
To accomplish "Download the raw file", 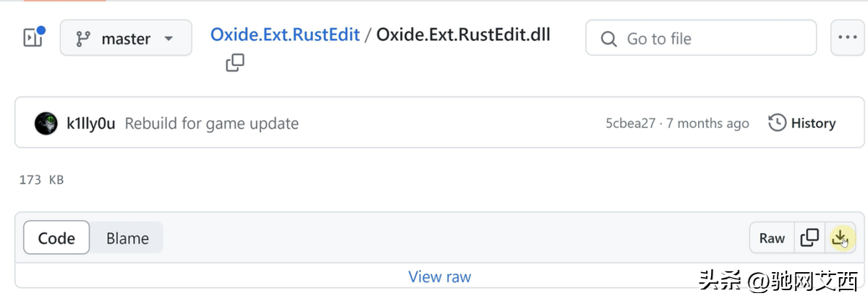I will 840,238.
